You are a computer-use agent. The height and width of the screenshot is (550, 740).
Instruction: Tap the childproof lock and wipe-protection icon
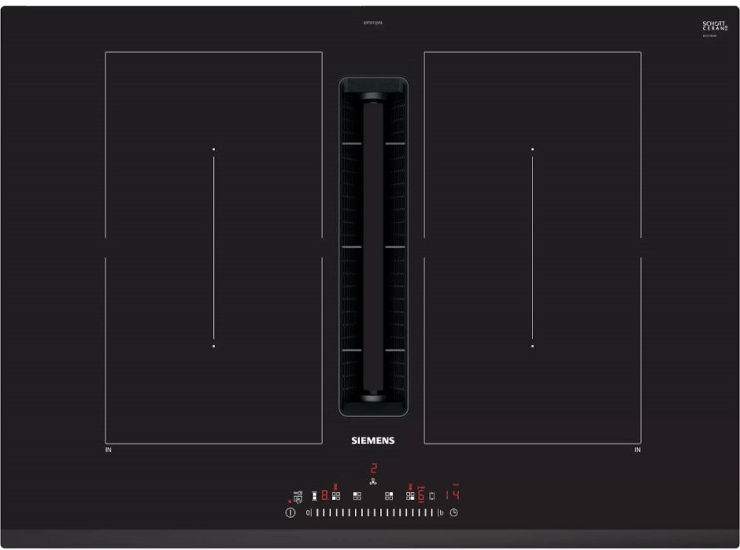tap(298, 495)
